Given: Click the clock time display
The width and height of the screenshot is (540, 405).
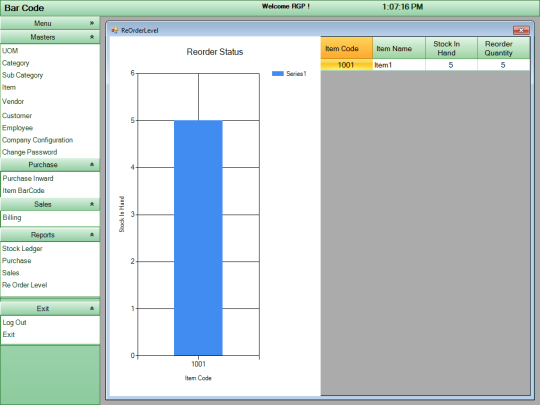Looking at the screenshot, I should (x=403, y=7).
